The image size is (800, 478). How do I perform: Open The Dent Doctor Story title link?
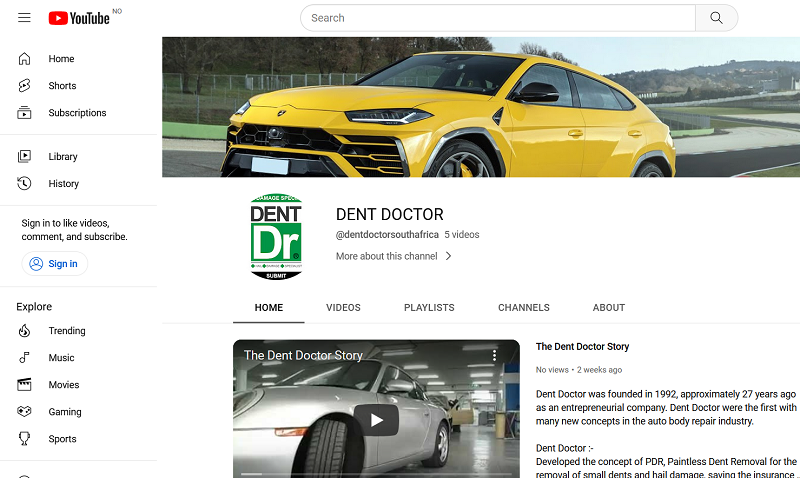coord(582,347)
